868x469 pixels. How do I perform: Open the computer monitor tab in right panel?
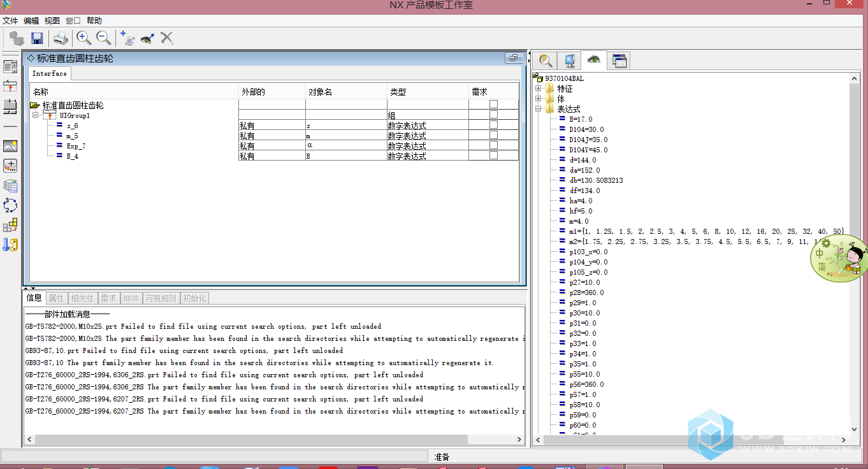click(x=570, y=61)
